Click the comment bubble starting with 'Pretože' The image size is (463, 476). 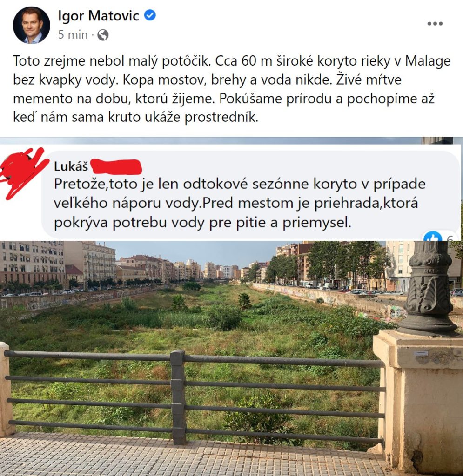pos(251,194)
